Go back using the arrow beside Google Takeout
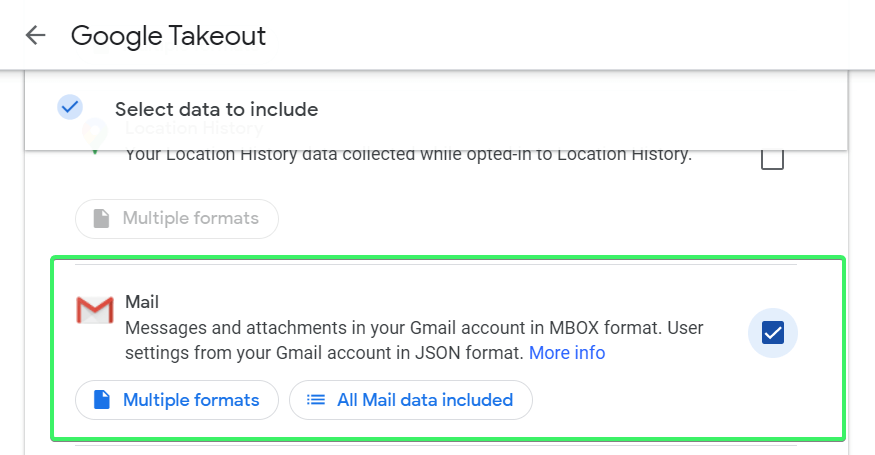Screen dimensions: 875x455 pos(36,36)
